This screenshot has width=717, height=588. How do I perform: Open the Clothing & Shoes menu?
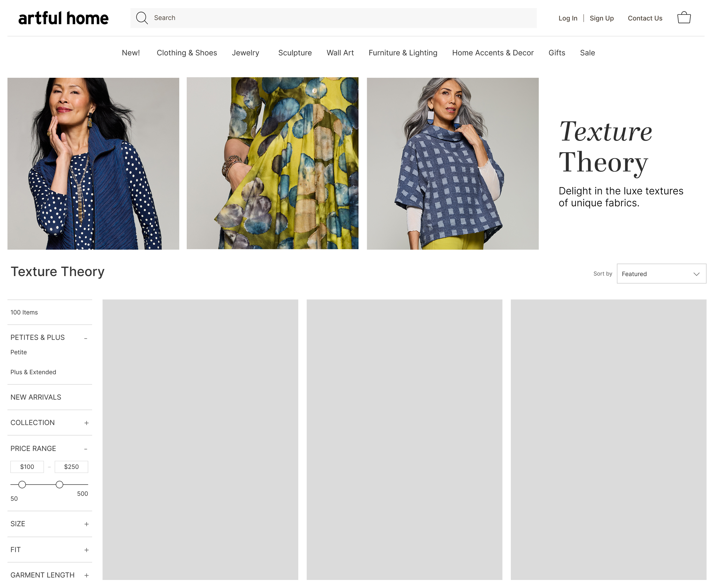(x=186, y=53)
